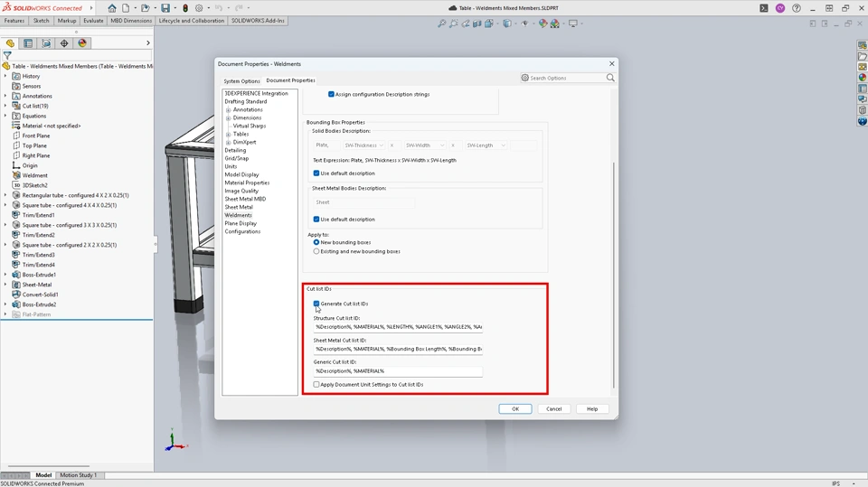Viewport: 868px width, 487px height.
Task: Switch to the Sketch tab
Action: (x=41, y=21)
